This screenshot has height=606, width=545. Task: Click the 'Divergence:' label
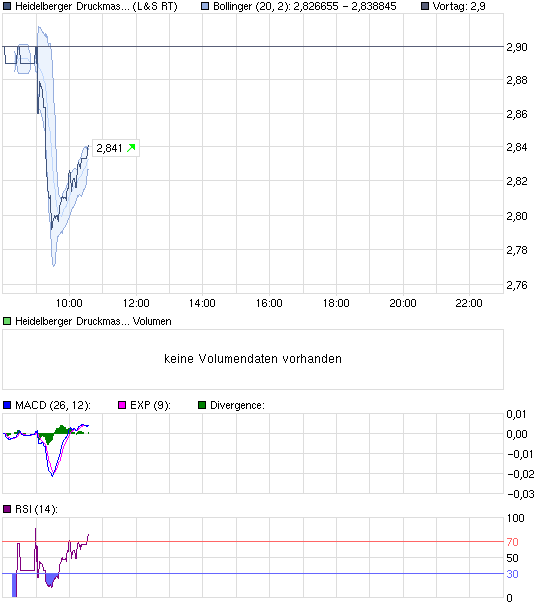[237, 405]
